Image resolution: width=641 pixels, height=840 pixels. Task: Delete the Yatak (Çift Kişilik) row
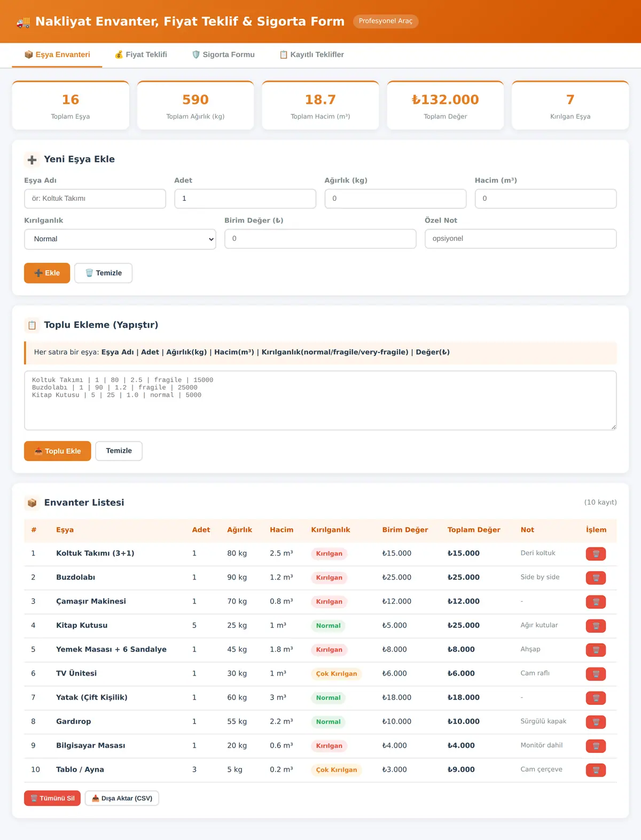pyautogui.click(x=596, y=698)
